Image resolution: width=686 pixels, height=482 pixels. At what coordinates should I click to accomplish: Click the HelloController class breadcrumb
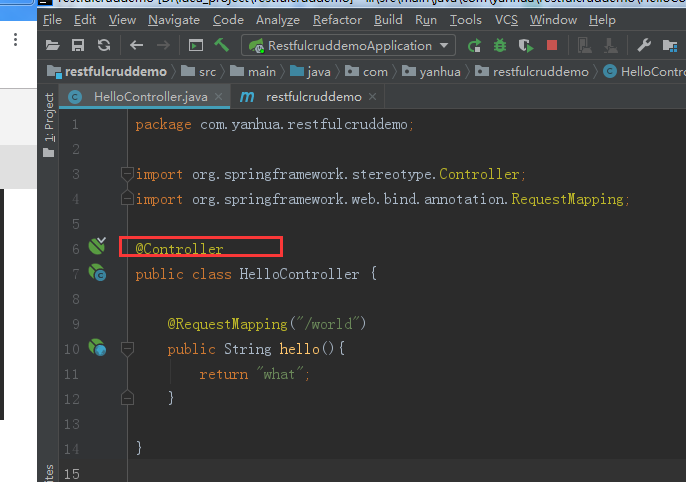tap(644, 72)
